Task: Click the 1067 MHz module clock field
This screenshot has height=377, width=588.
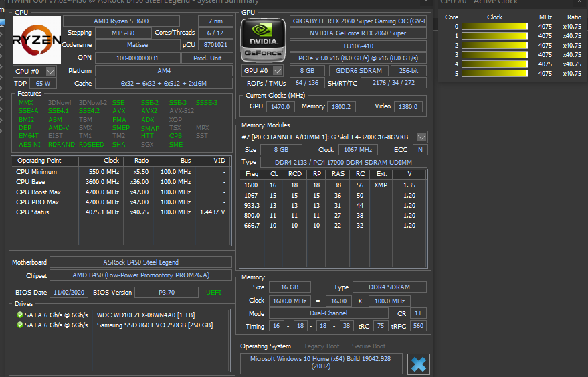Action: coord(358,150)
